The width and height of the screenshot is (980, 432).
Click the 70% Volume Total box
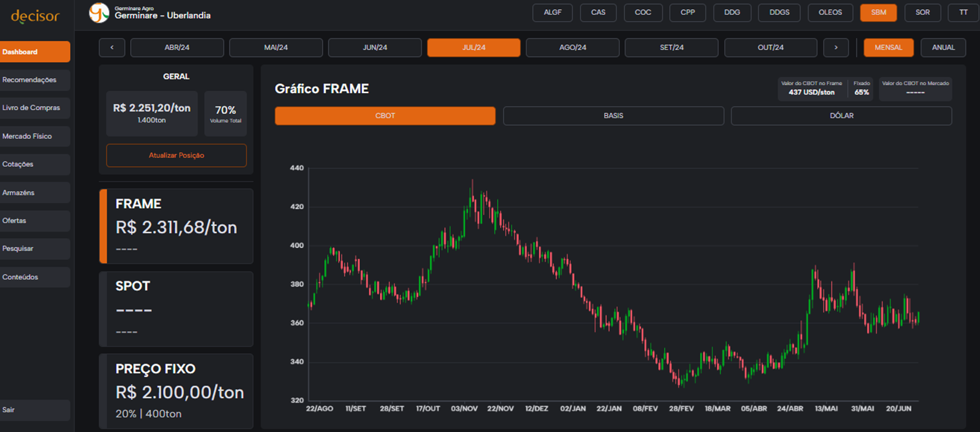point(226,114)
